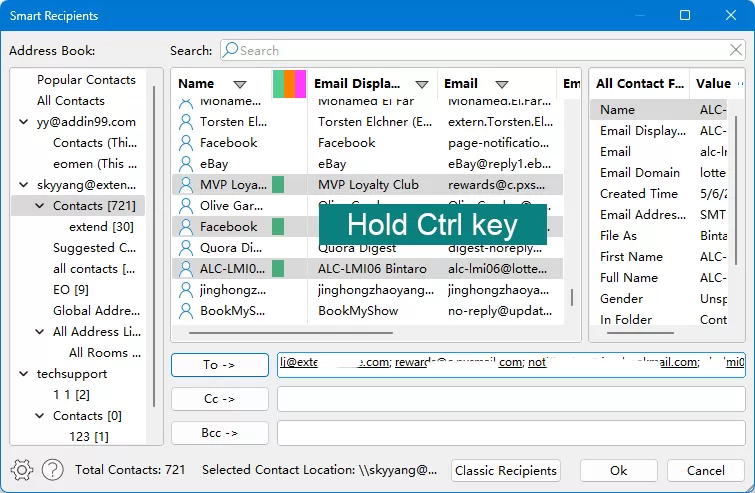Add selected contacts with Cc -> button

220,399
